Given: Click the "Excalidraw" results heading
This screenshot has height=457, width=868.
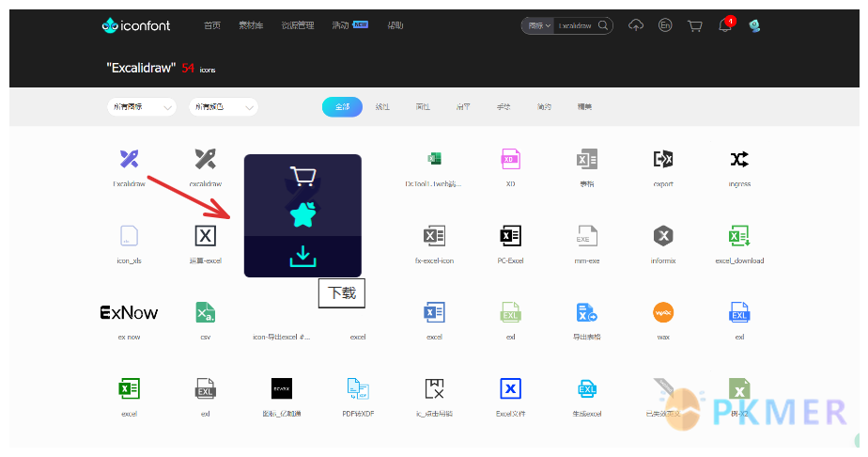Looking at the screenshot, I should click(x=141, y=68).
